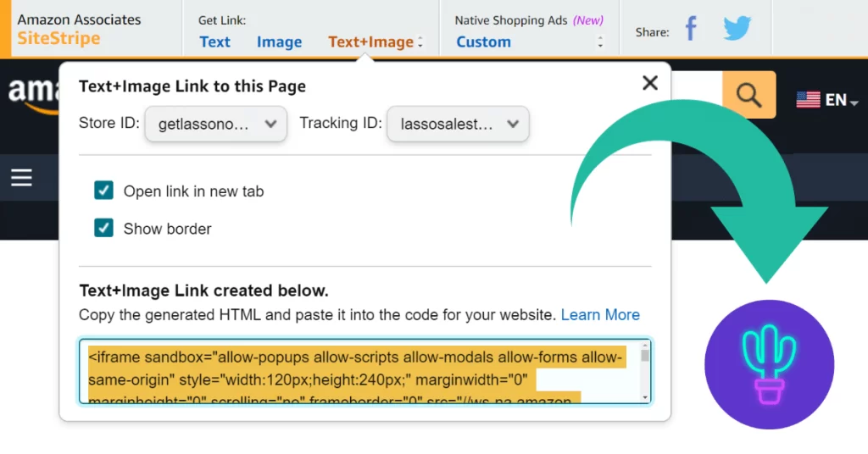Expand the EN language dropdown arrow

(854, 102)
